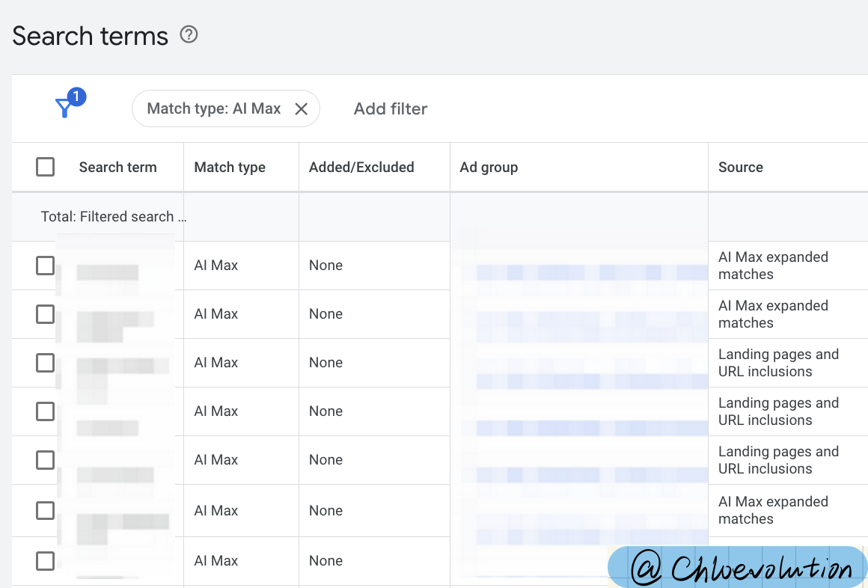868x588 pixels.
Task: Click sixth row's AI Max expanded matches source
Action: [773, 510]
